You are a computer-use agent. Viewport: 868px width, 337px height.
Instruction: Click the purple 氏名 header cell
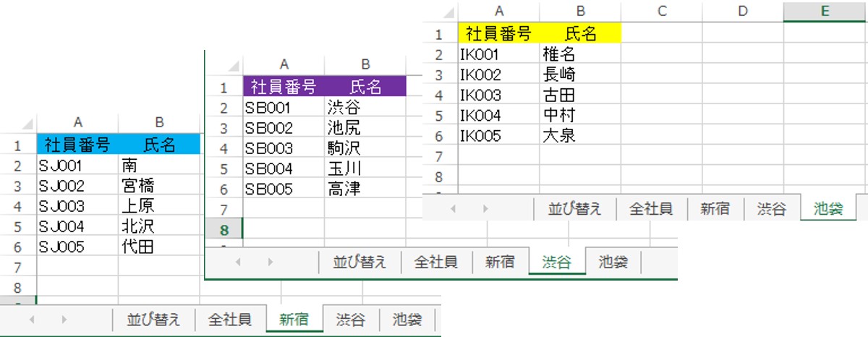[x=365, y=88]
